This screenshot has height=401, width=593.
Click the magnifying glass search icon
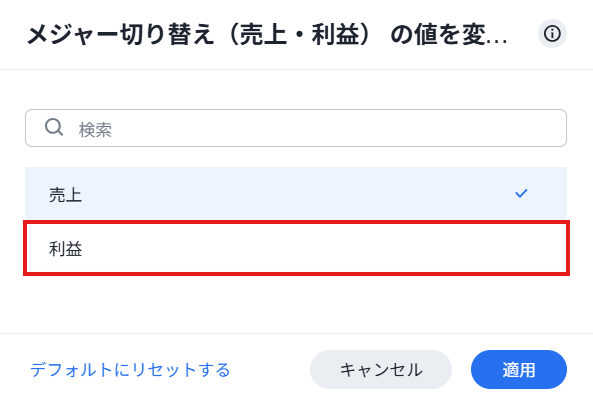(x=54, y=127)
